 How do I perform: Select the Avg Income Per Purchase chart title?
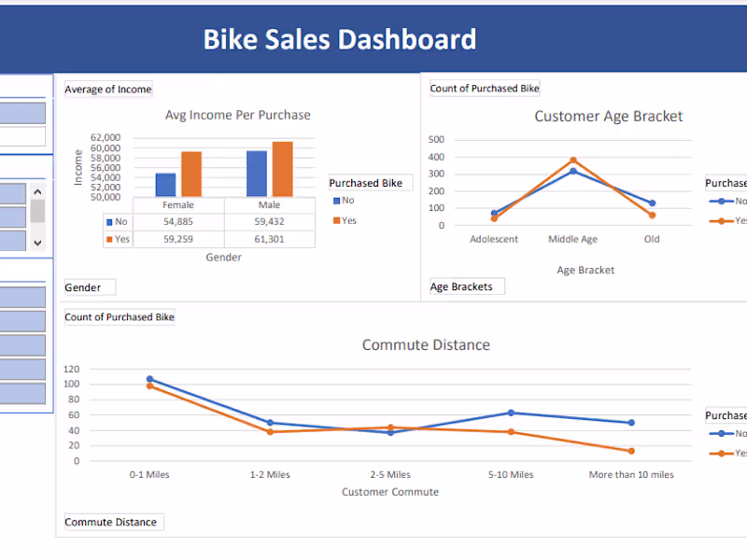238,115
